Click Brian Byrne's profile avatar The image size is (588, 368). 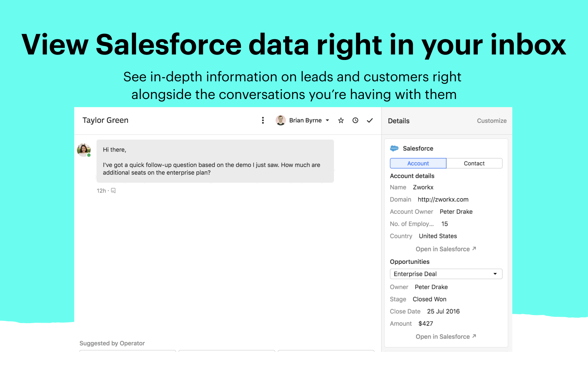click(x=281, y=120)
